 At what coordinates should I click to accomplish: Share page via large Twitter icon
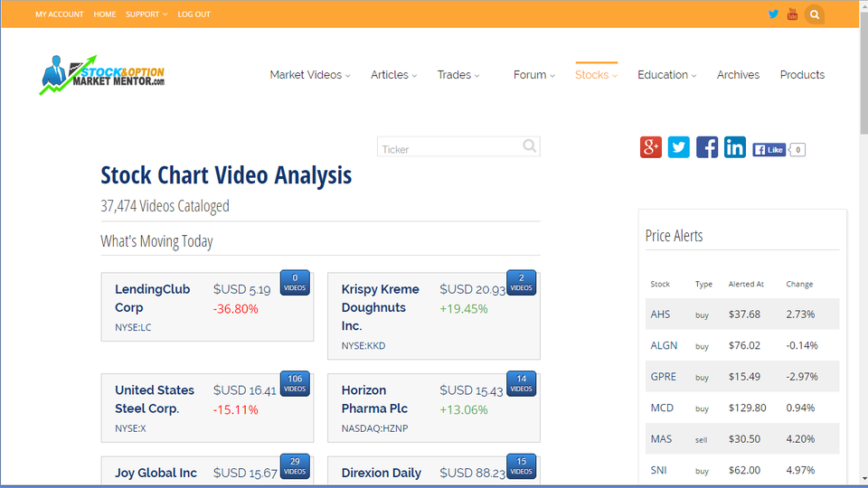[679, 147]
